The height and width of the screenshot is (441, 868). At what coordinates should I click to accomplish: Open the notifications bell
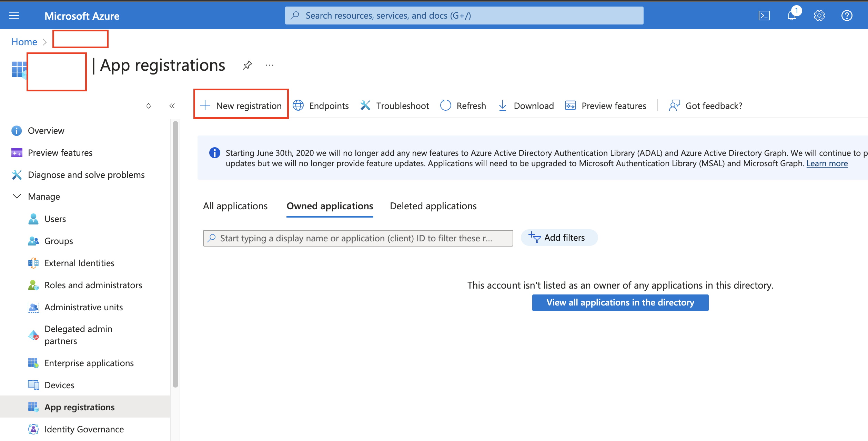pos(792,16)
